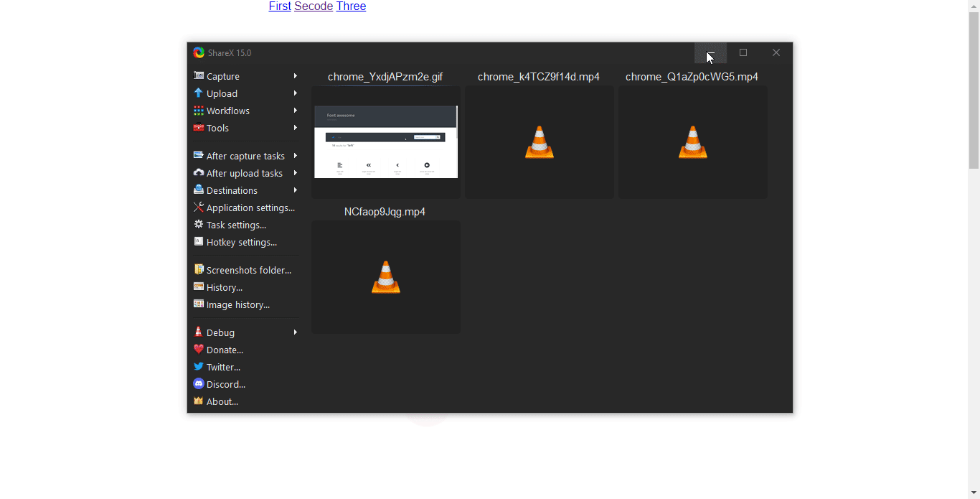Open Application settings
Screen dimensions: 980x499
click(245, 207)
